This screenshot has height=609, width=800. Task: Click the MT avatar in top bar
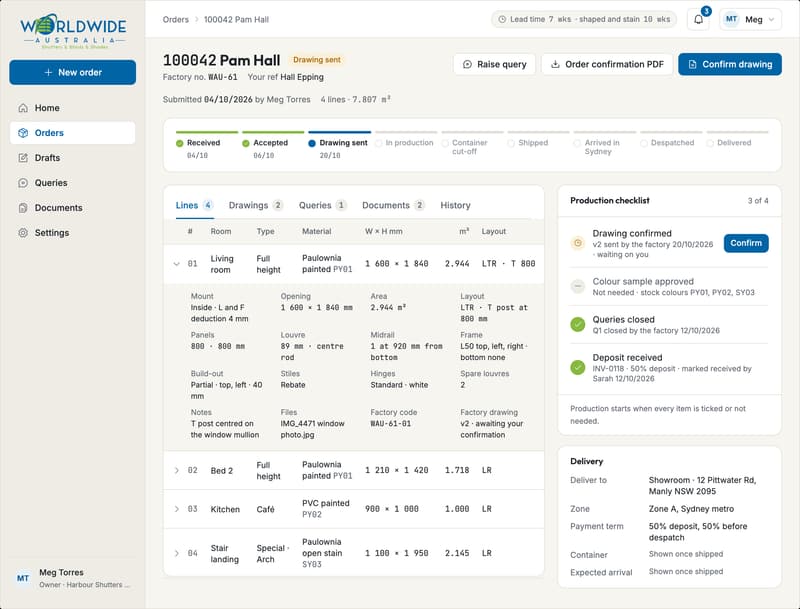coord(731,19)
